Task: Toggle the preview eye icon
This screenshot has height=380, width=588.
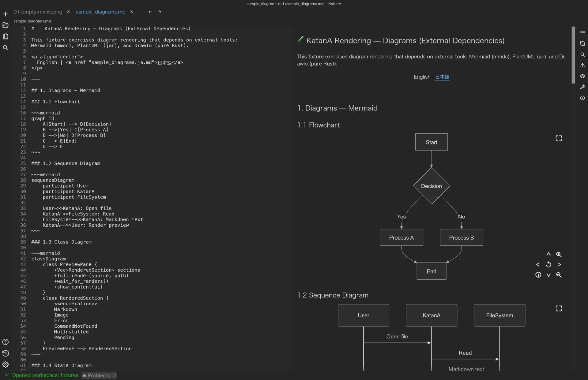Action: pos(582,76)
